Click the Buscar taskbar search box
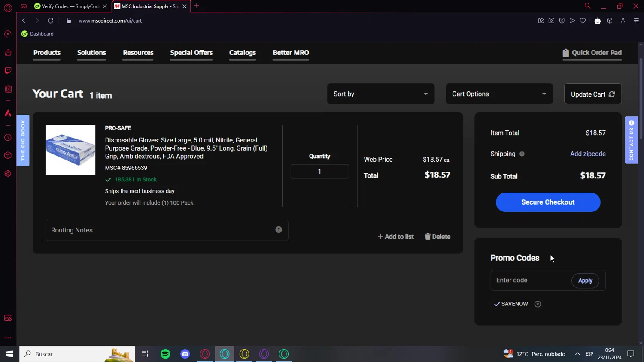Viewport: 644px width, 362px height. coord(77,354)
